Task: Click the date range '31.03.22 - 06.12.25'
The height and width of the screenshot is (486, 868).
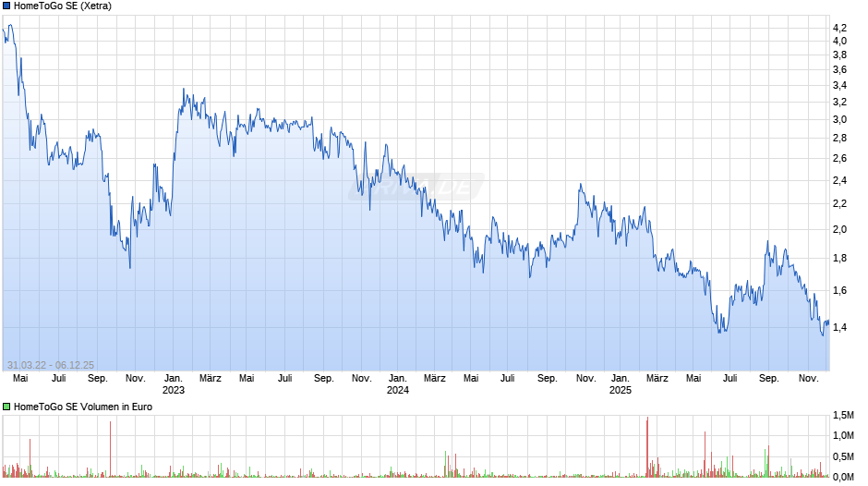Action: point(51,365)
